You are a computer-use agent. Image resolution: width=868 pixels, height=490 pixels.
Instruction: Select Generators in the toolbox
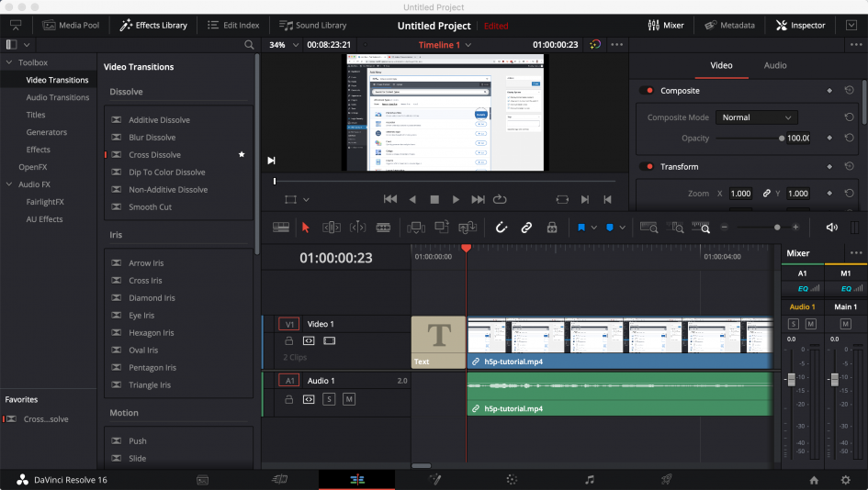(x=47, y=132)
